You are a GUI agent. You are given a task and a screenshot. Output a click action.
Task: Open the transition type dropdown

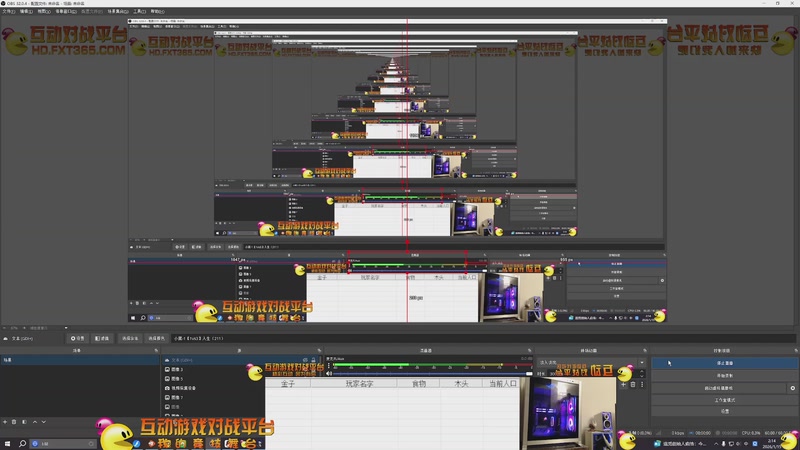pyautogui.click(x=592, y=362)
